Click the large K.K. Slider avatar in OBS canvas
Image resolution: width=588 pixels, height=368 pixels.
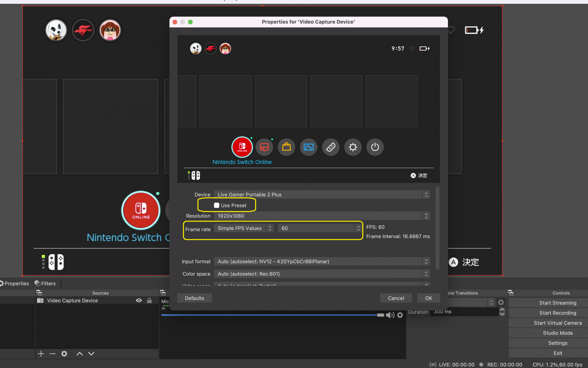[56, 30]
